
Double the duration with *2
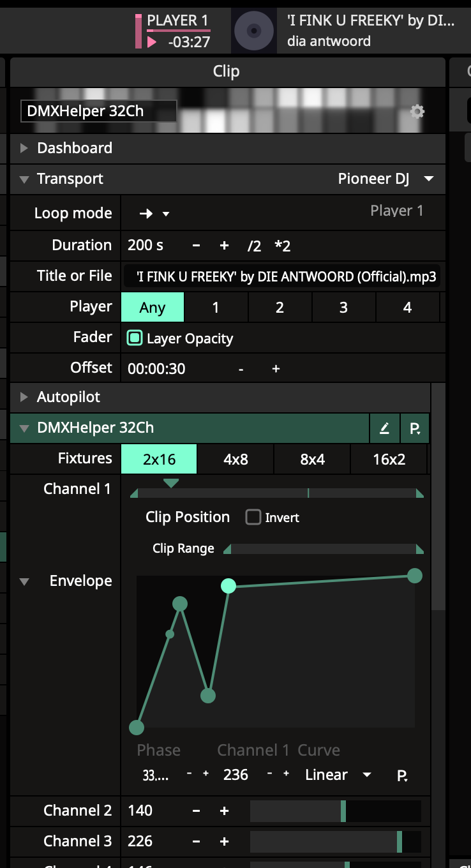(x=282, y=246)
